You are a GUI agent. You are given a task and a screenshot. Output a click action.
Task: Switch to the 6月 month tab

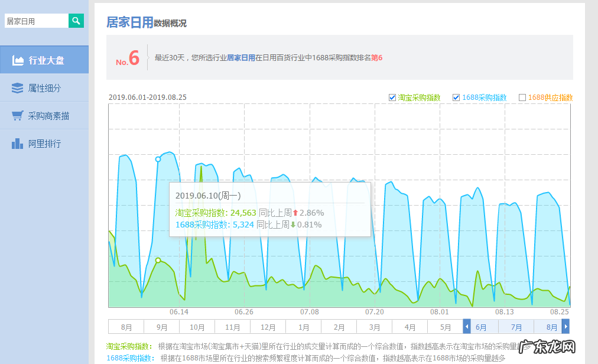point(481,326)
